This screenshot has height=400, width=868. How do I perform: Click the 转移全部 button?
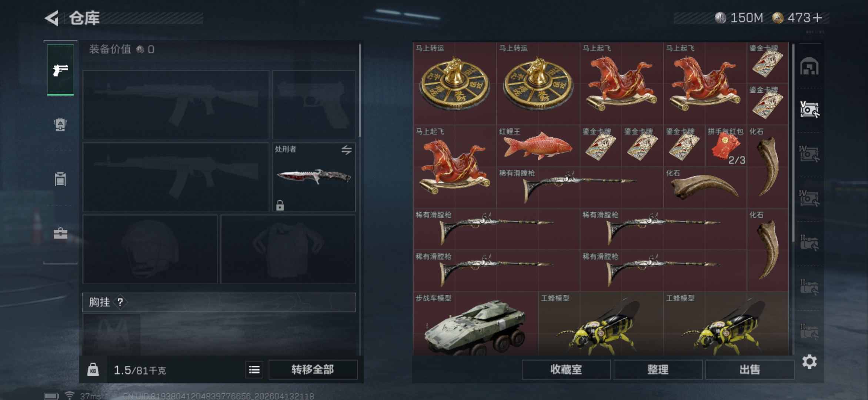(313, 370)
